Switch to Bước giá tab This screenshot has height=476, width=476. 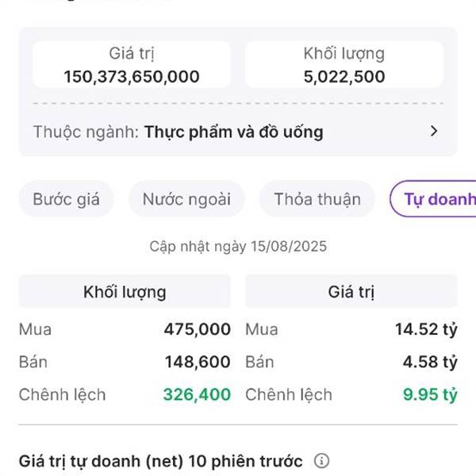[x=66, y=199]
